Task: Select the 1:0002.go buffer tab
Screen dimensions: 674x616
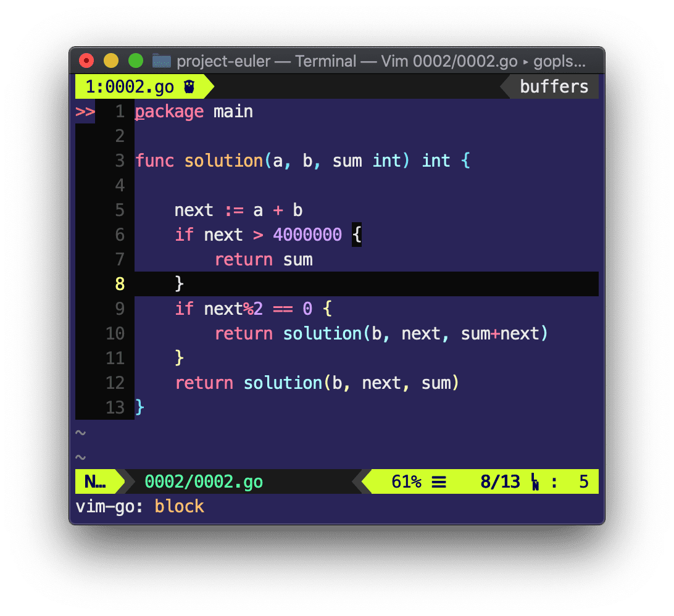Action: 130,87
